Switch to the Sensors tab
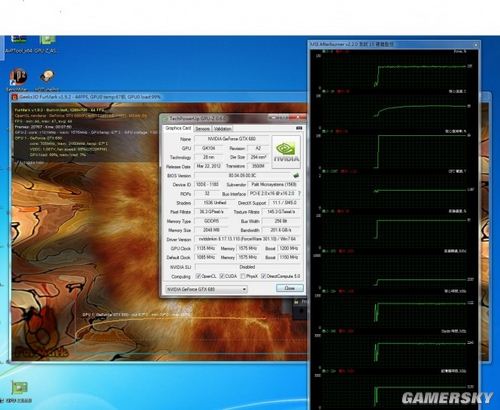The height and width of the screenshot is (410, 500). [202, 129]
